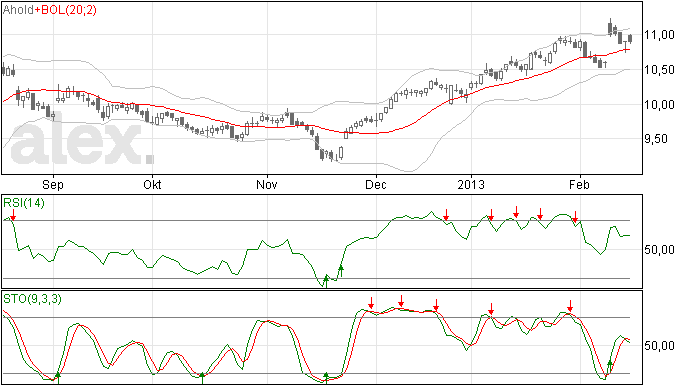Click the Okt month label on time axis

[152, 184]
